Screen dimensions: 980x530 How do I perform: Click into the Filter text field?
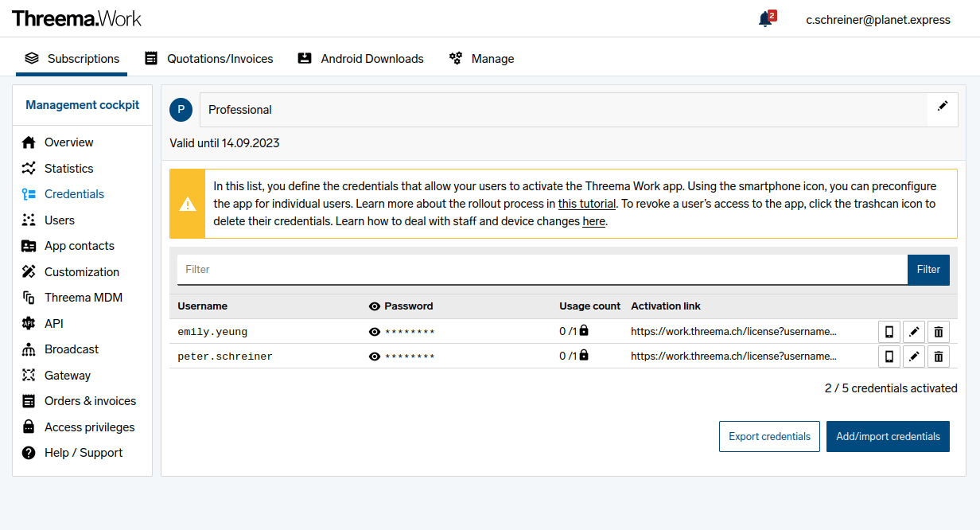542,270
